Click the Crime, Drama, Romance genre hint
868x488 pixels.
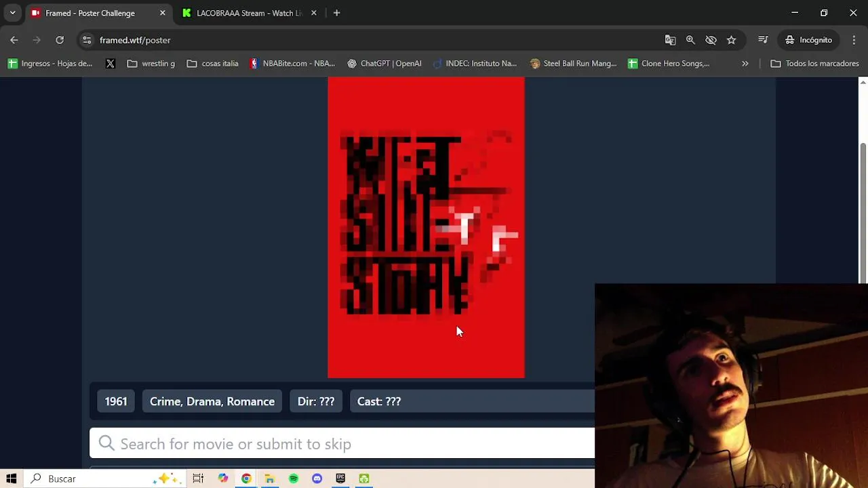(x=212, y=401)
